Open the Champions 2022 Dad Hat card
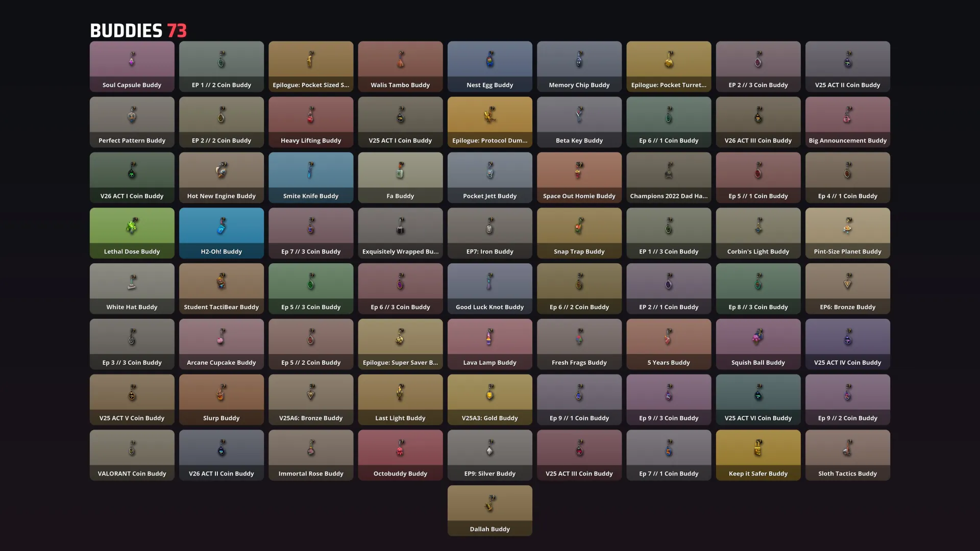Screen dimensions: 980x551 [x=669, y=178]
